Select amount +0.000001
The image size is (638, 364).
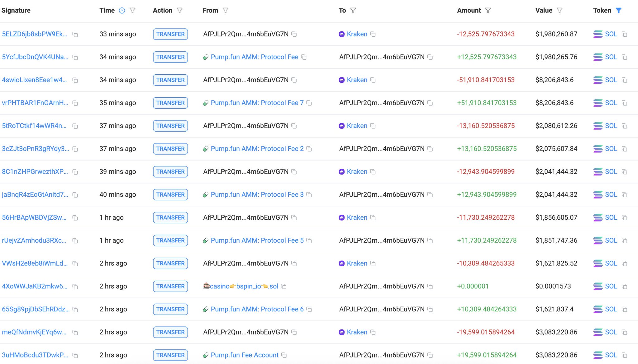(x=473, y=286)
